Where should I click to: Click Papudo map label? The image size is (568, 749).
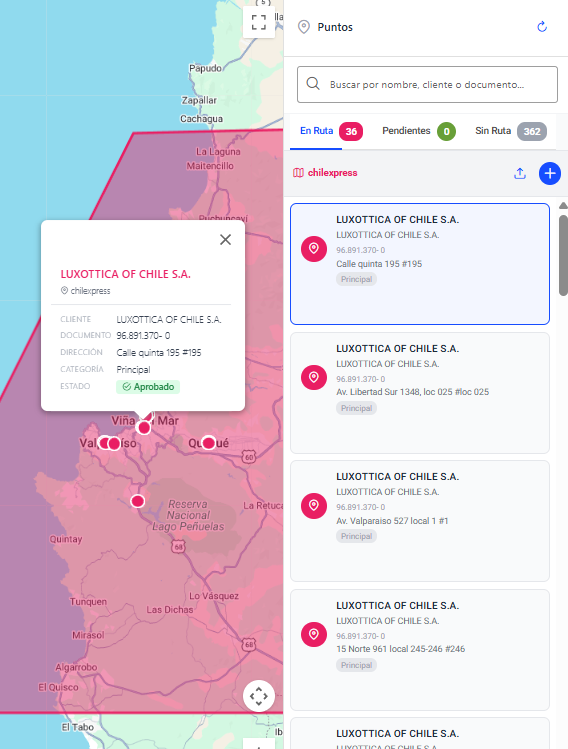point(205,68)
